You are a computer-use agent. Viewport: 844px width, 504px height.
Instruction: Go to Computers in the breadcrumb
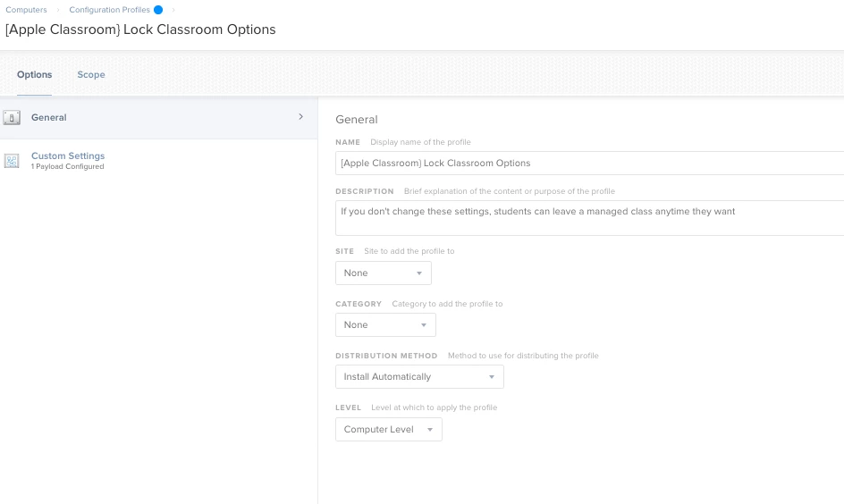point(26,10)
